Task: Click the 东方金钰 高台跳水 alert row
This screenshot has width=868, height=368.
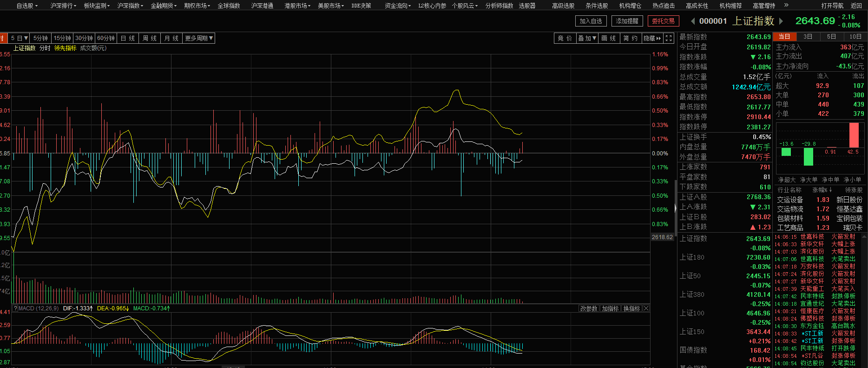Action: coord(815,326)
